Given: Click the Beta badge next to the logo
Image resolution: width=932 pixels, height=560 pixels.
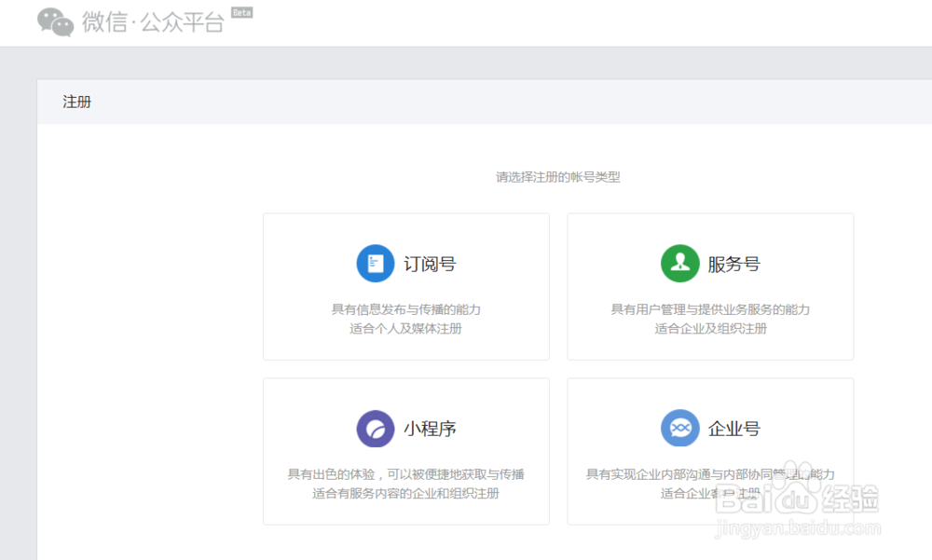Looking at the screenshot, I should [x=240, y=12].
